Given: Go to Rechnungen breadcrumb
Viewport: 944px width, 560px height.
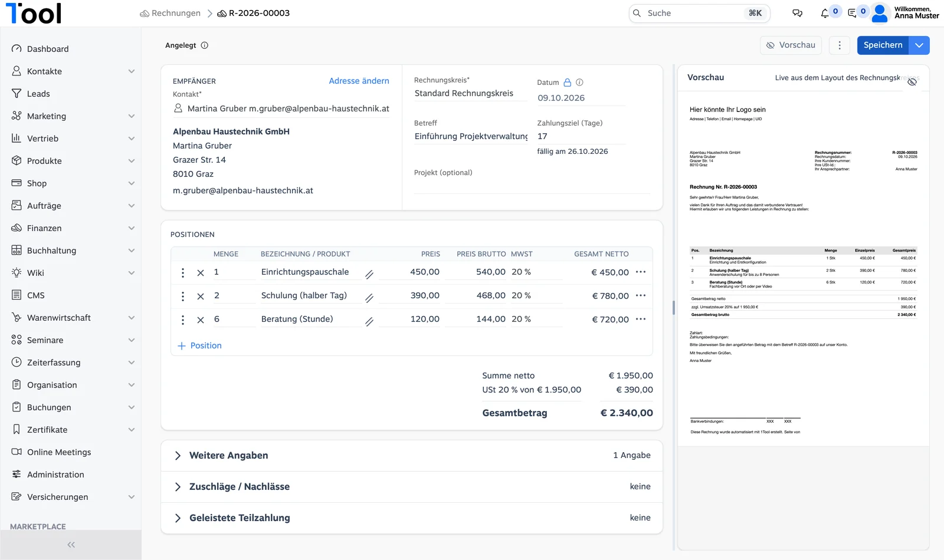Looking at the screenshot, I should tap(170, 13).
